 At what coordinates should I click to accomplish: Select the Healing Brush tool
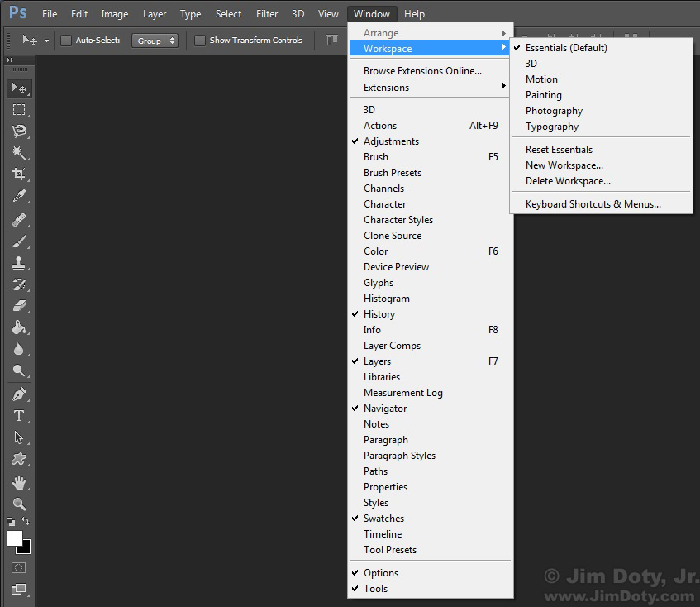coord(19,220)
